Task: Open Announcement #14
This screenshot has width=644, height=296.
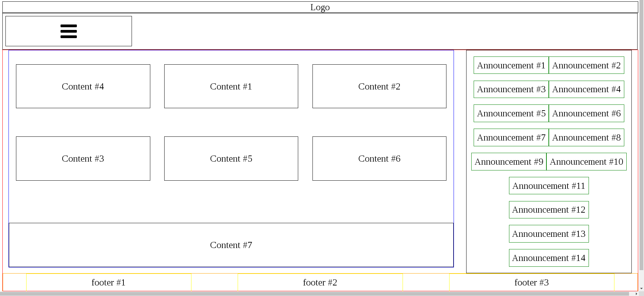Action: tap(548, 258)
